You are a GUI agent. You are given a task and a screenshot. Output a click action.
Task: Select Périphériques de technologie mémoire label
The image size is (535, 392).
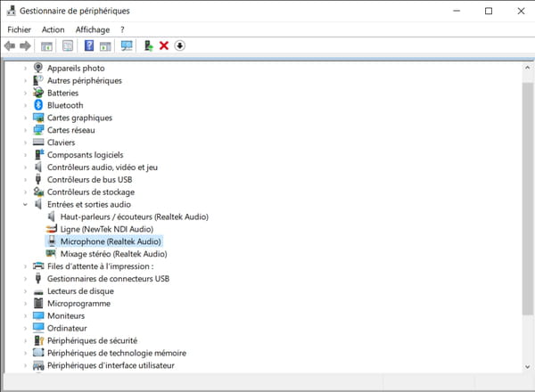pyautogui.click(x=117, y=353)
